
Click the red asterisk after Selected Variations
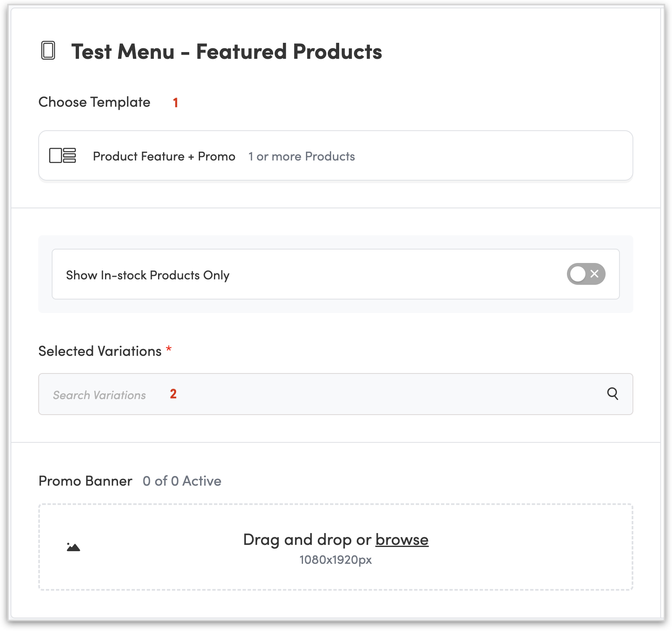click(x=169, y=349)
